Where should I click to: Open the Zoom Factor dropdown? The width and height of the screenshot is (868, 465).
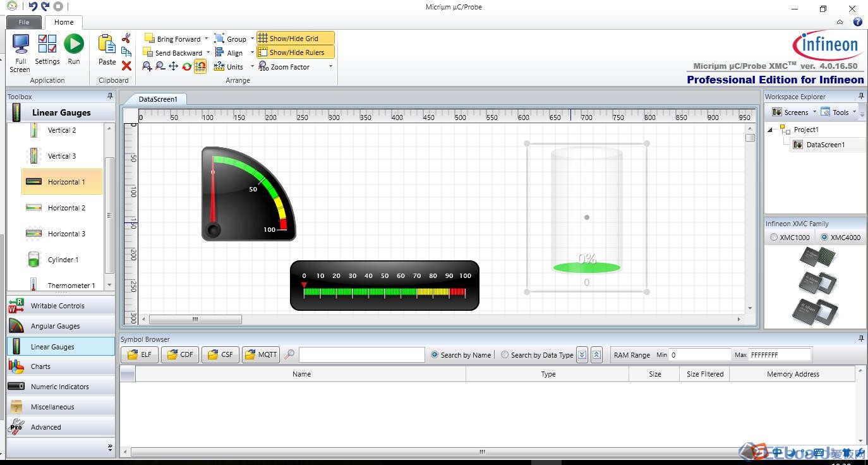(x=330, y=66)
